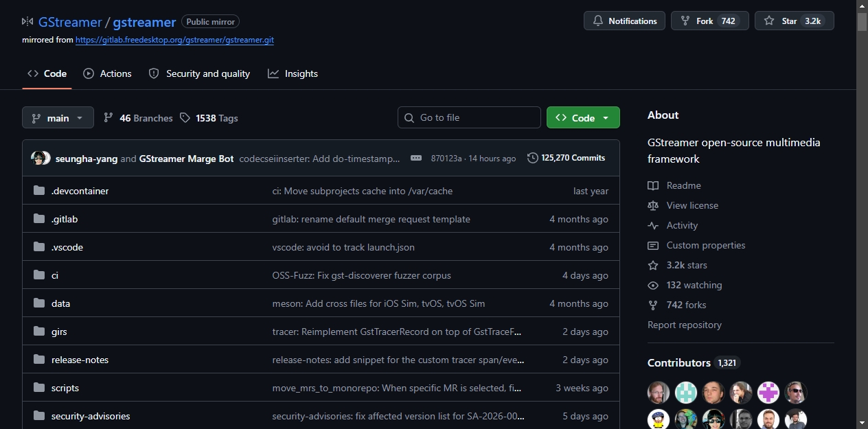Expand the main branch dropdown
This screenshot has width=868, height=429.
58,117
